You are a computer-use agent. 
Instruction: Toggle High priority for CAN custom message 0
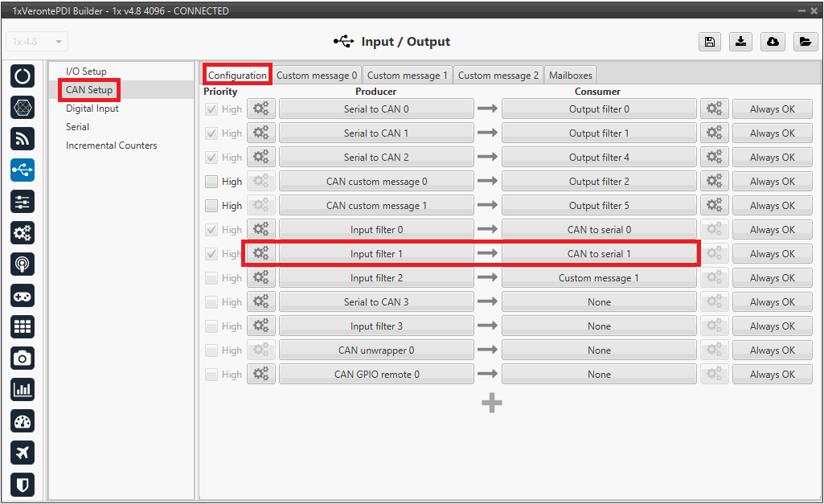tap(211, 182)
